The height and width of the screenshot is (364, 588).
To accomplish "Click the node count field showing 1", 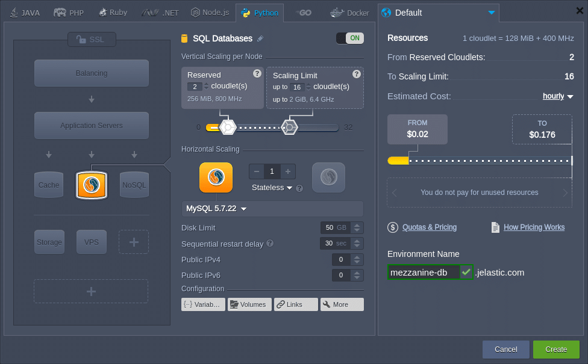I will 272,171.
